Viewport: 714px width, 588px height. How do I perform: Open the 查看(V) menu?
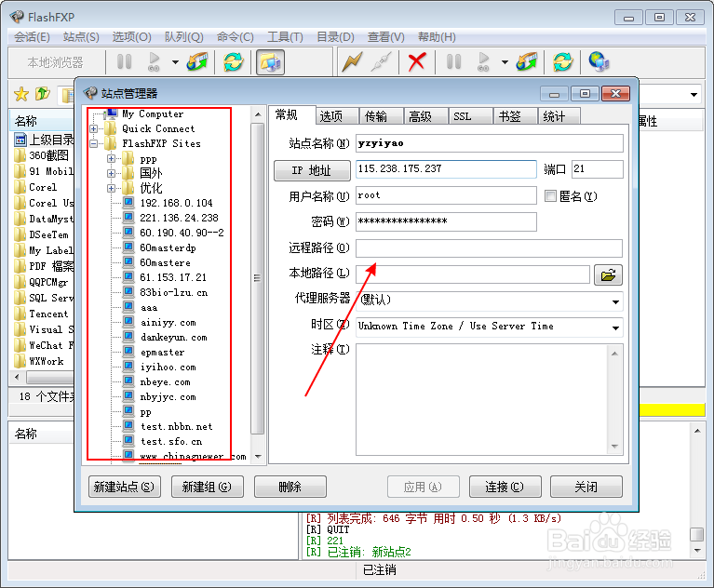[385, 37]
